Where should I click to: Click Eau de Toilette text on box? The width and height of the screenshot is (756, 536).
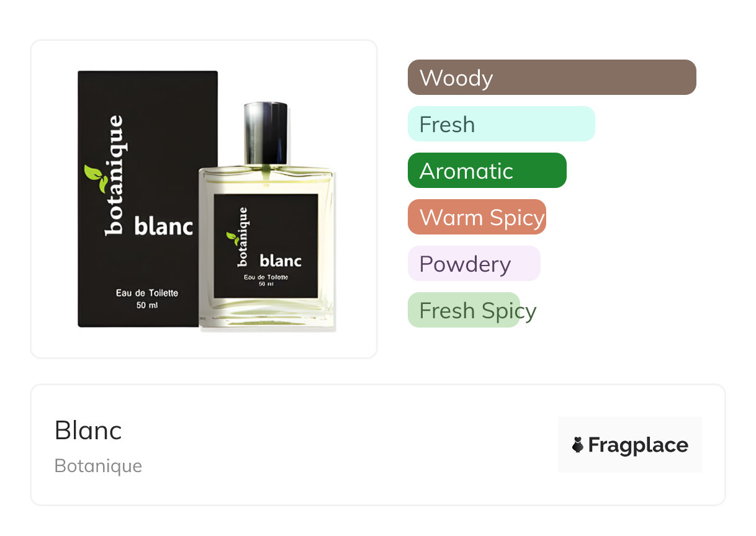click(x=147, y=293)
